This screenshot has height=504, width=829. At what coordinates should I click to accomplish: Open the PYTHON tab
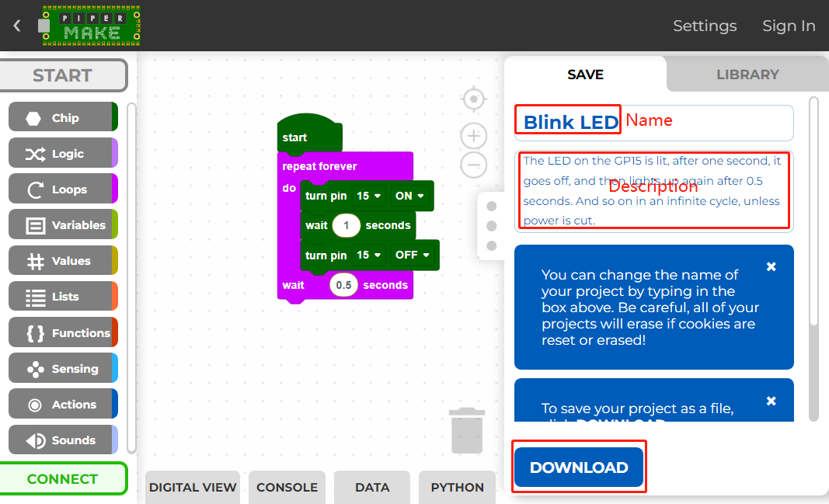(x=458, y=487)
